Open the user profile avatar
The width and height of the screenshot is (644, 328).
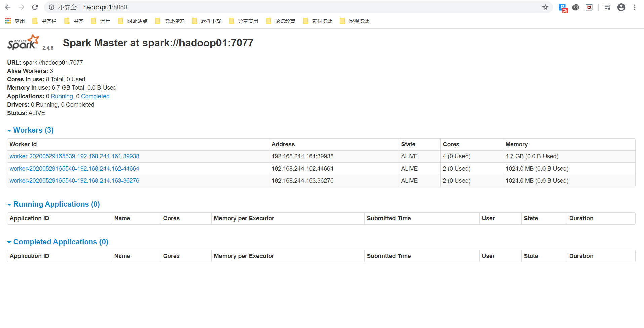(621, 7)
